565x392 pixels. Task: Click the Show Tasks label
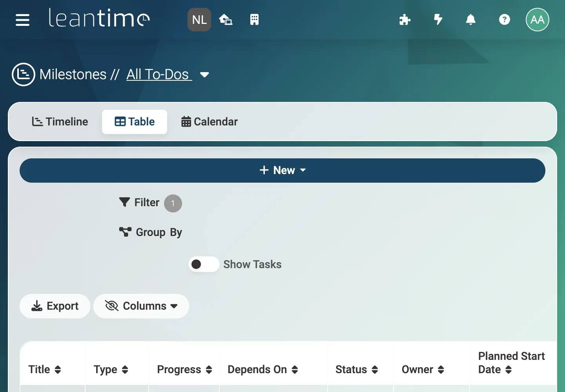pyautogui.click(x=252, y=264)
